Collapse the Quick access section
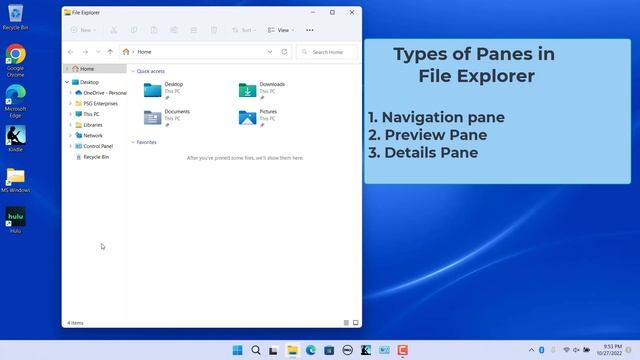 (133, 71)
